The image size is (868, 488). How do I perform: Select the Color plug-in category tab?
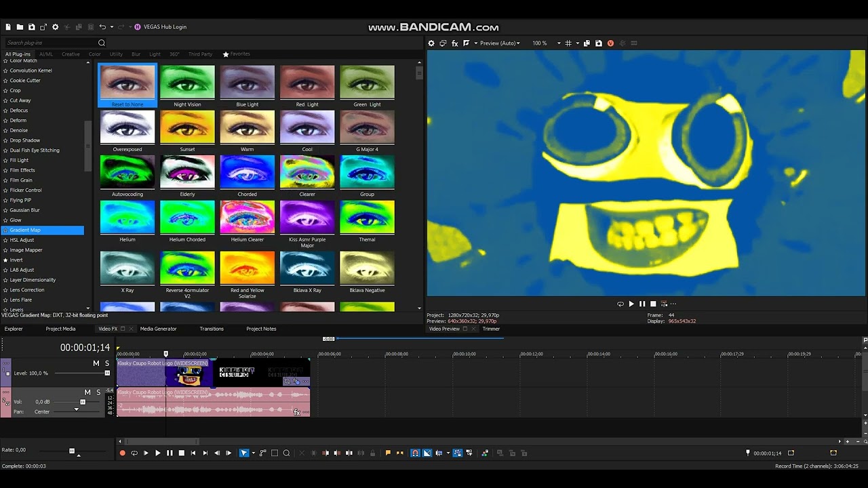94,54
